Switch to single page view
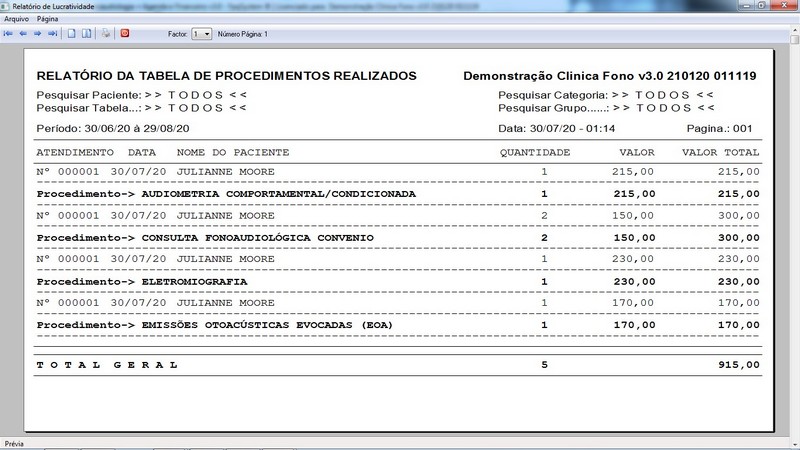The height and width of the screenshot is (450, 800). click(71, 34)
